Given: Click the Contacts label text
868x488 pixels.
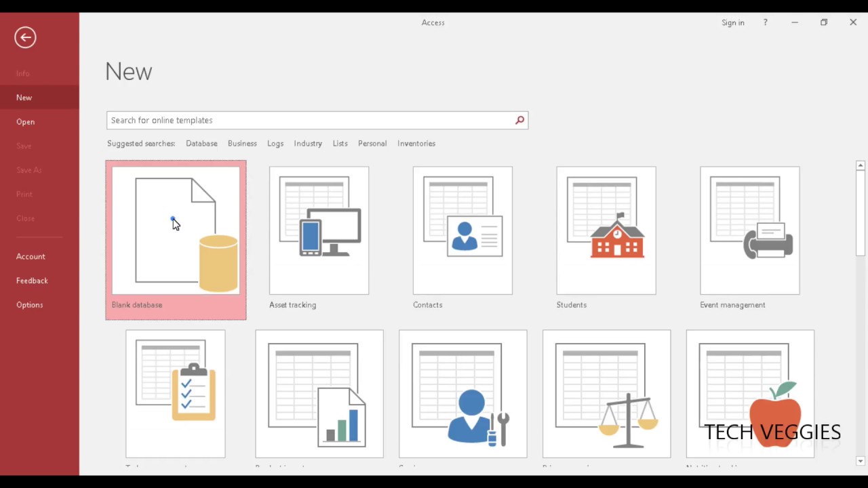Looking at the screenshot, I should 427,305.
